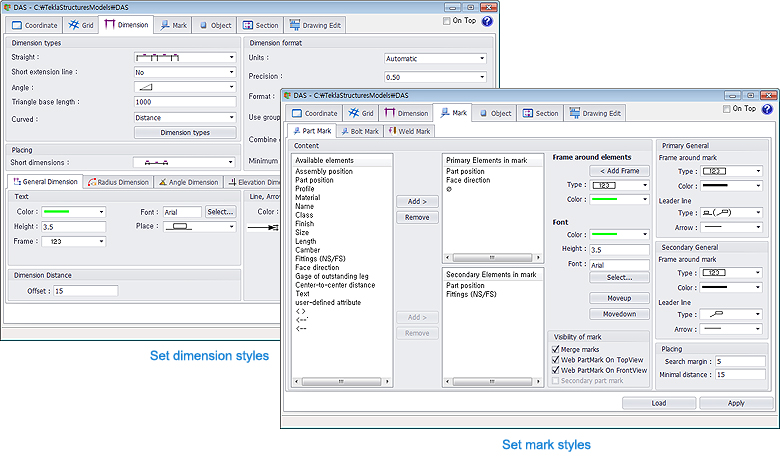Click the help icon in the front Mark window

coord(767,110)
